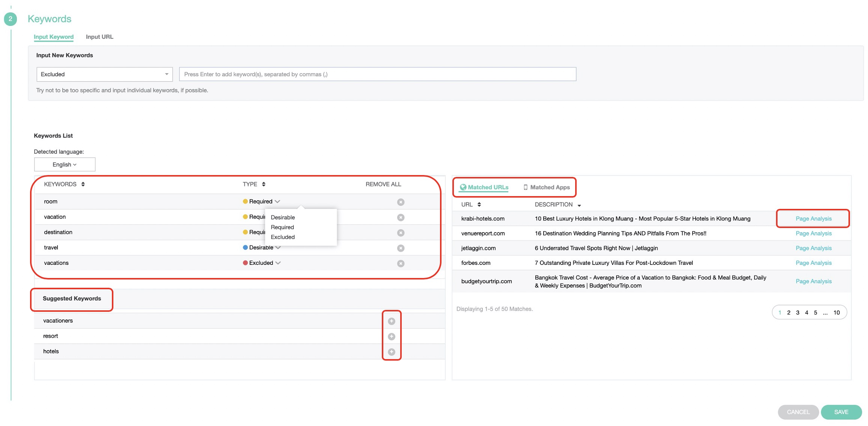Image resolution: width=868 pixels, height=426 pixels.
Task: Expand the English detected language dropdown
Action: [x=65, y=165]
